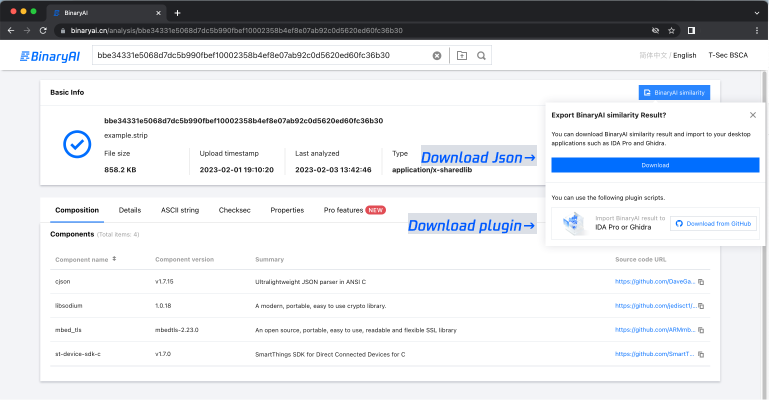
Task: Select the cjson component name cell
Action: coord(63,281)
